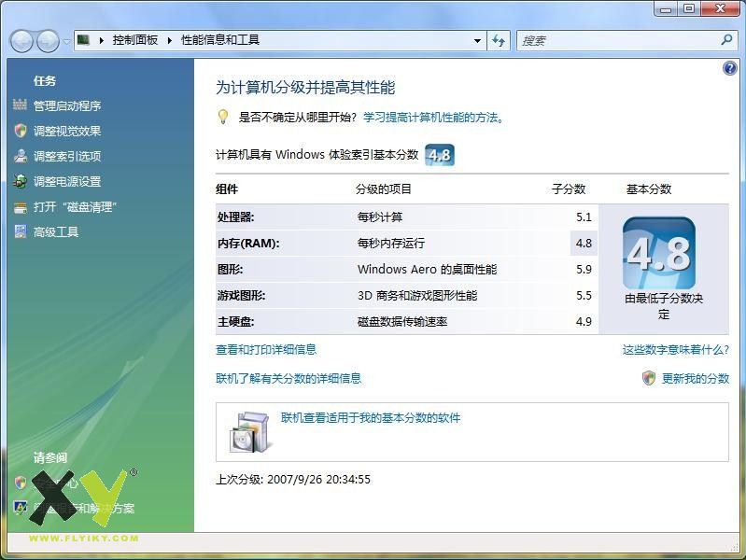The height and width of the screenshot is (560, 746).
Task: Click the shield icon beside 调整视觉效果
Action: 20,131
